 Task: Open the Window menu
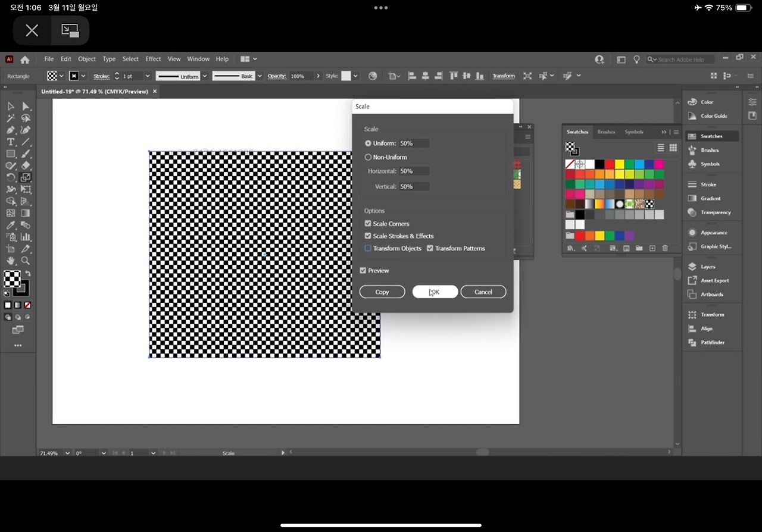click(x=198, y=59)
